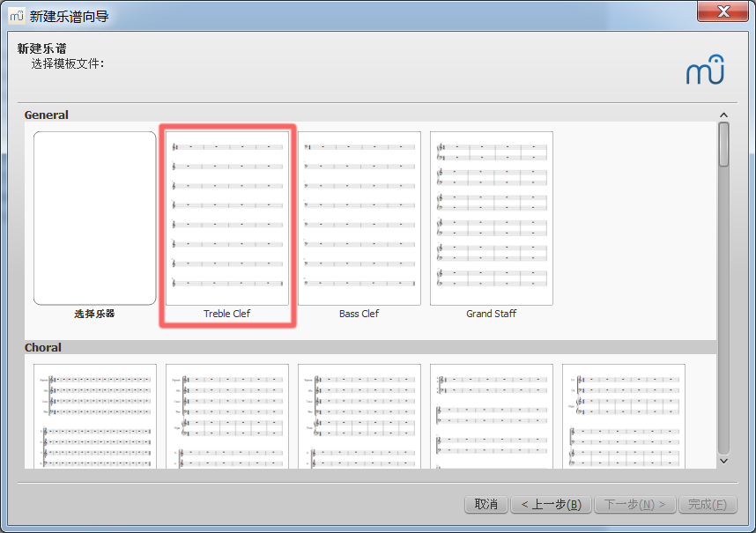Click the MuseScore logo in the header
The image size is (756, 533).
705,70
